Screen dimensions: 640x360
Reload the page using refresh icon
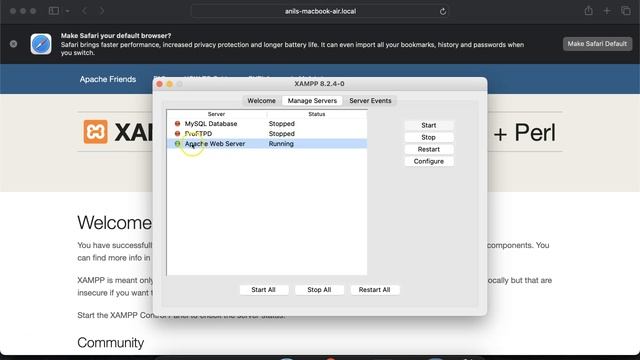[443, 11]
